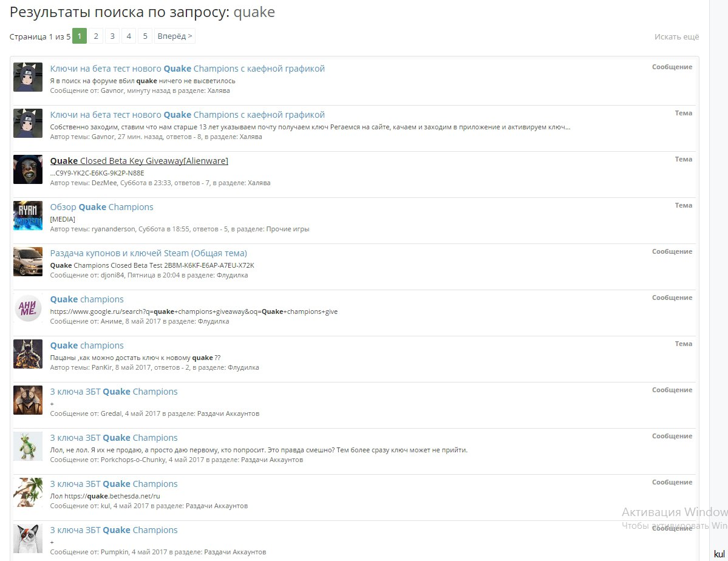Open Quake Closed Beta Key Giveaway[Alienware] thread

coord(139,161)
